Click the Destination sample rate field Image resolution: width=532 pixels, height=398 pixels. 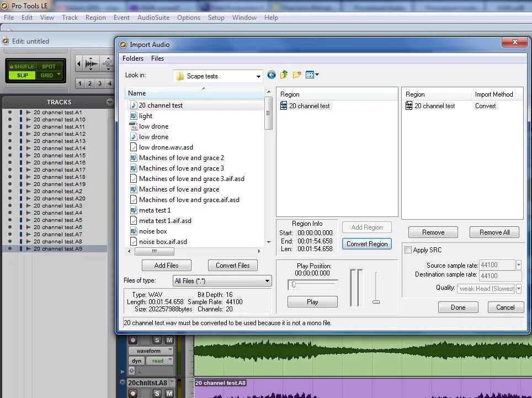point(500,276)
